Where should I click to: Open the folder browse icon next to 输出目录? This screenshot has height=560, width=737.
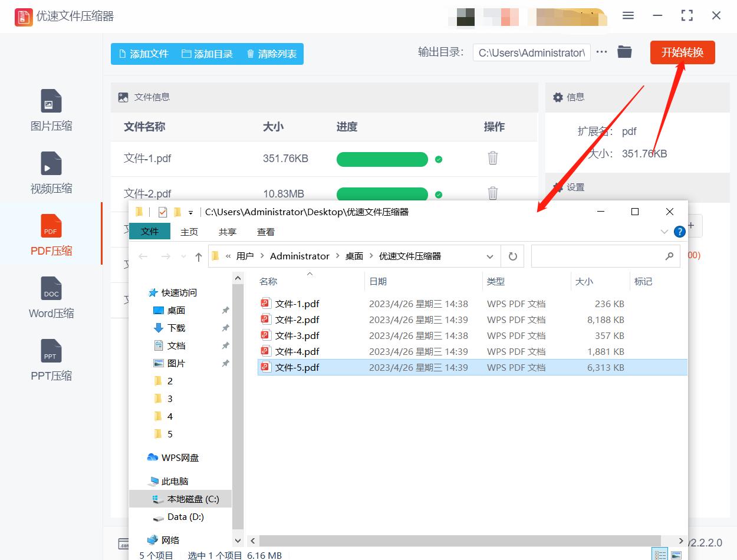click(x=625, y=52)
